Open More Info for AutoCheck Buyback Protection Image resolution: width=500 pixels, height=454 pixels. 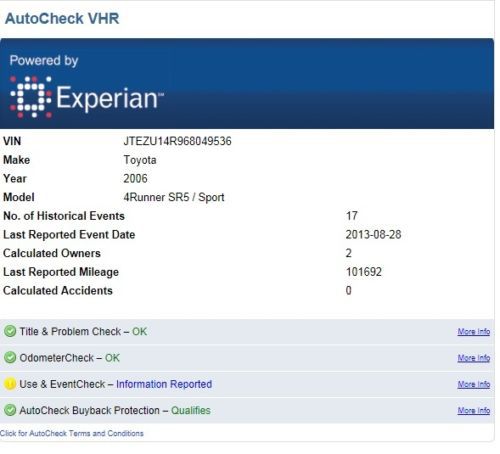(x=474, y=411)
